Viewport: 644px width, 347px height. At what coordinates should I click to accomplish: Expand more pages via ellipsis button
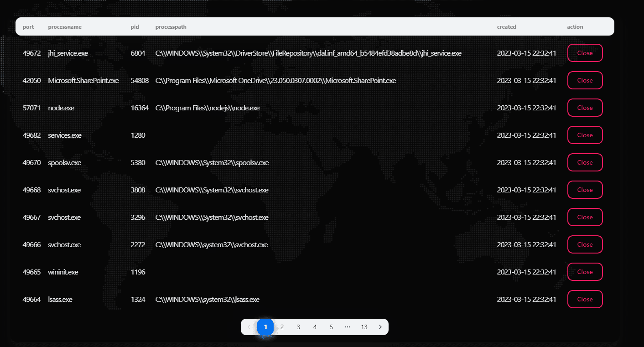point(348,327)
